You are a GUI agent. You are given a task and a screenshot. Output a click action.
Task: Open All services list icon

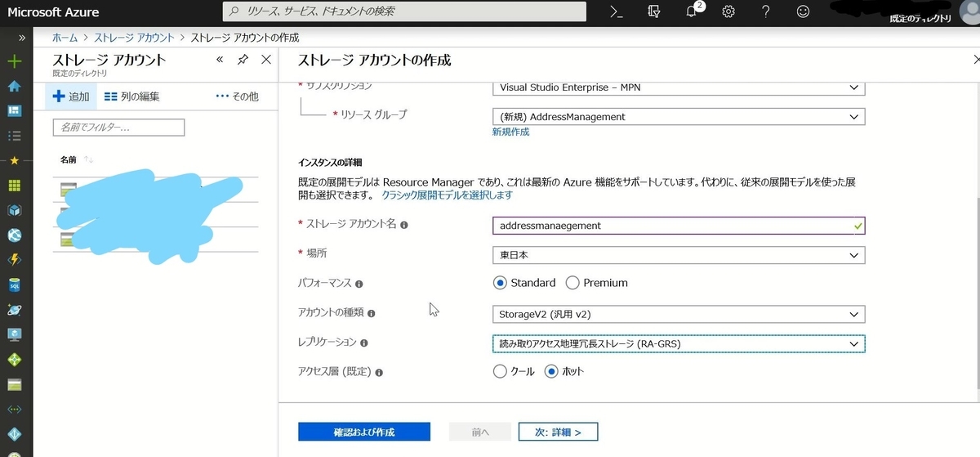click(14, 136)
